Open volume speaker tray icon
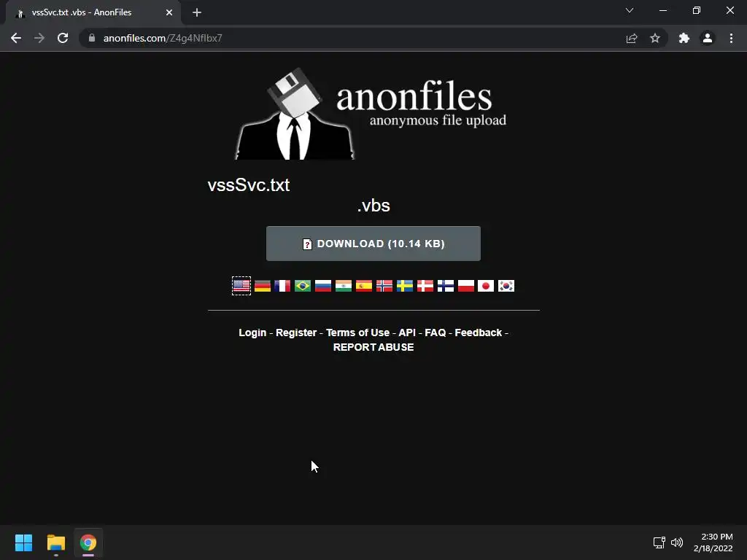This screenshot has height=560, width=747. click(x=677, y=542)
